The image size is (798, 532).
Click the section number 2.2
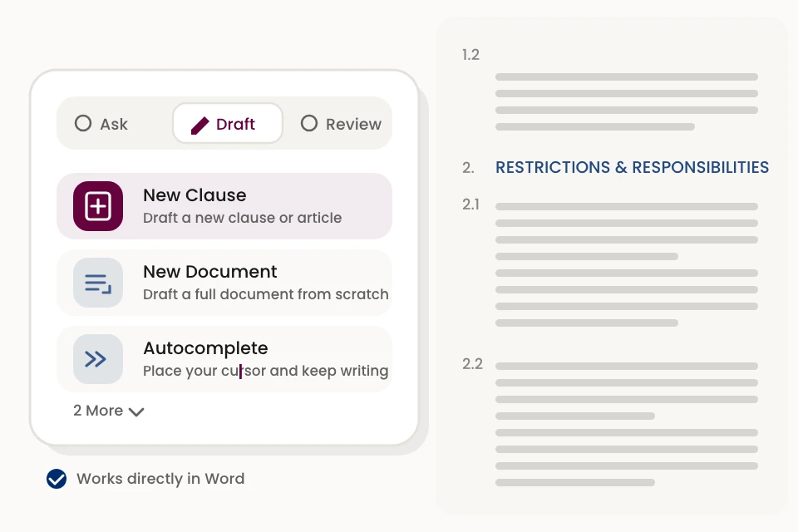click(472, 364)
